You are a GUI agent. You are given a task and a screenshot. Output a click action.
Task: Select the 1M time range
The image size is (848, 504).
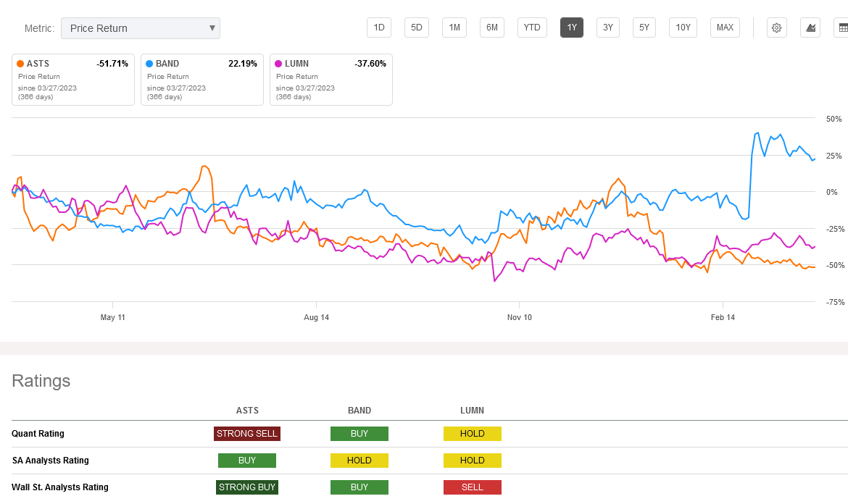pyautogui.click(x=454, y=28)
